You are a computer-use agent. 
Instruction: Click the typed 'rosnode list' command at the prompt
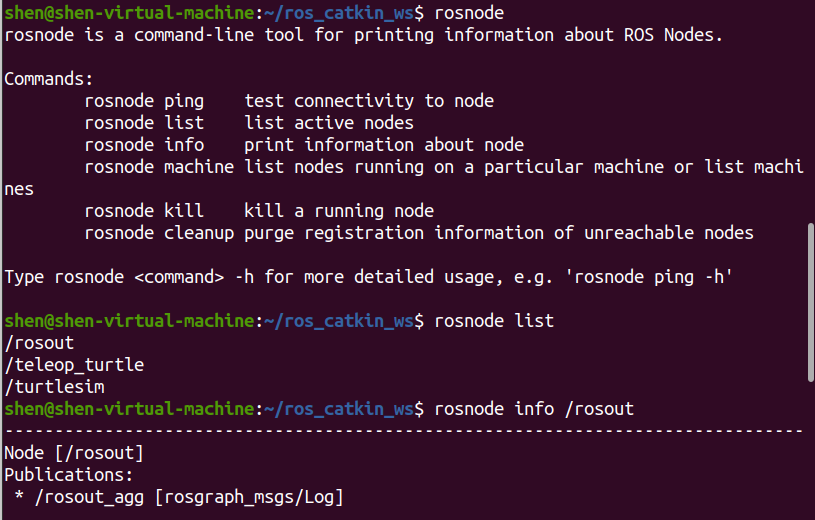coord(494,321)
